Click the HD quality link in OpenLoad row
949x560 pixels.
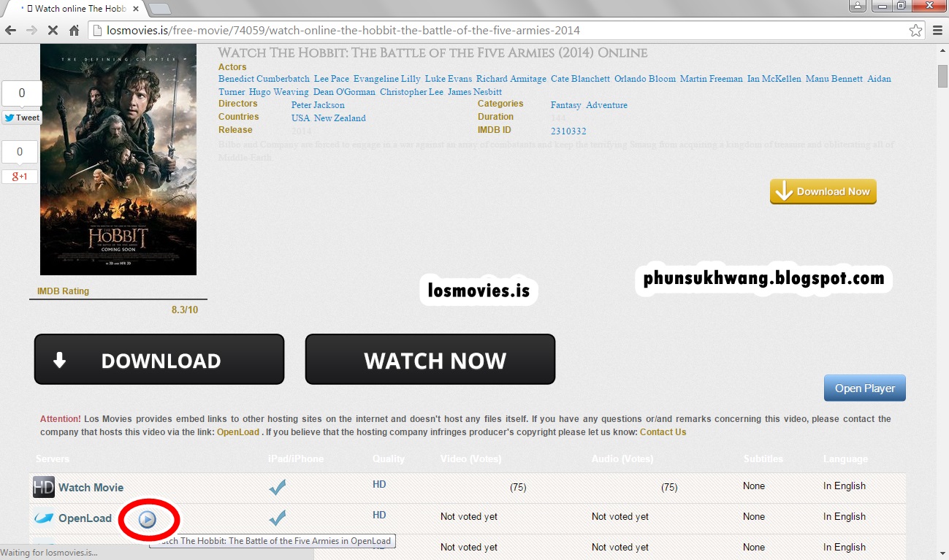(x=379, y=515)
